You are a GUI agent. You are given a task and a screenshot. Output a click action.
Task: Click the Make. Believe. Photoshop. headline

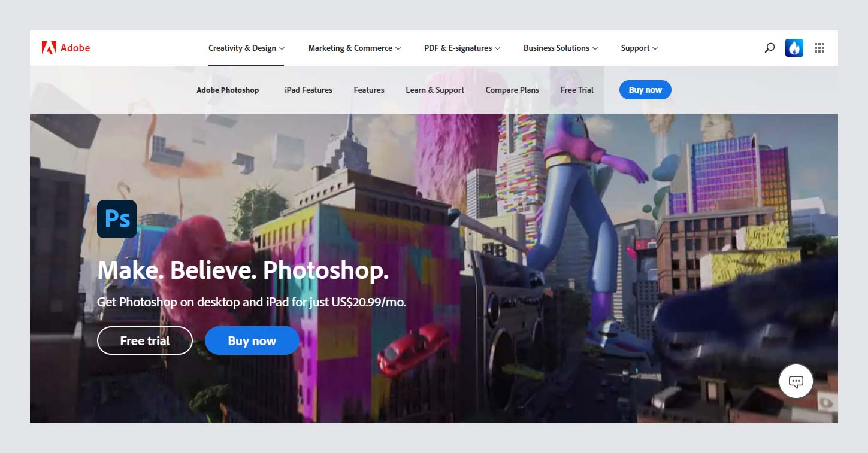pos(243,270)
